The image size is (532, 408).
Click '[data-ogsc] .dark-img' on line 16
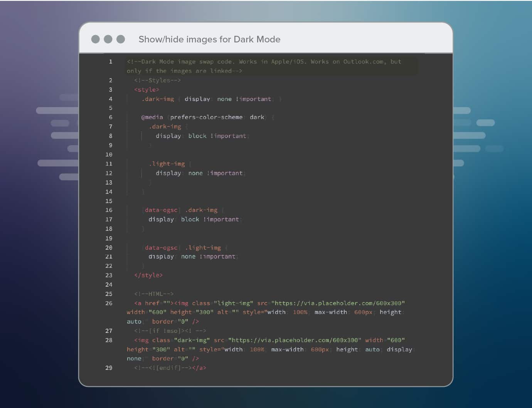[x=180, y=210]
